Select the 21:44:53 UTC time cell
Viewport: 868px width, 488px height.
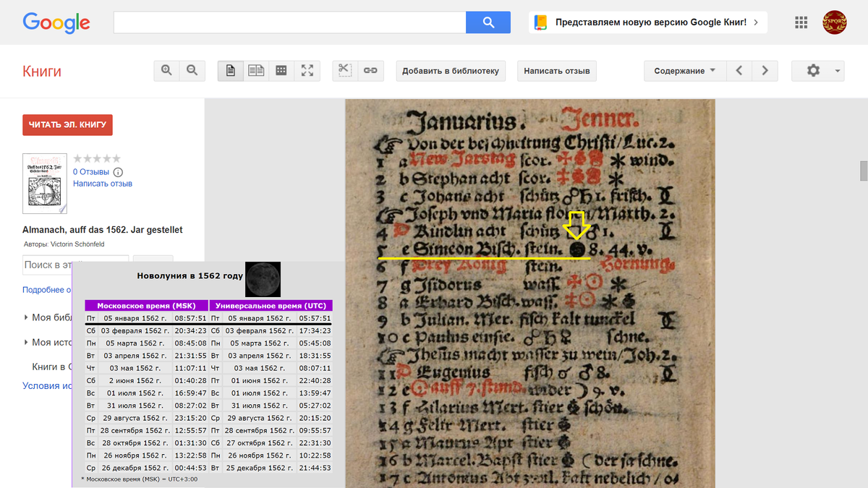(x=315, y=468)
